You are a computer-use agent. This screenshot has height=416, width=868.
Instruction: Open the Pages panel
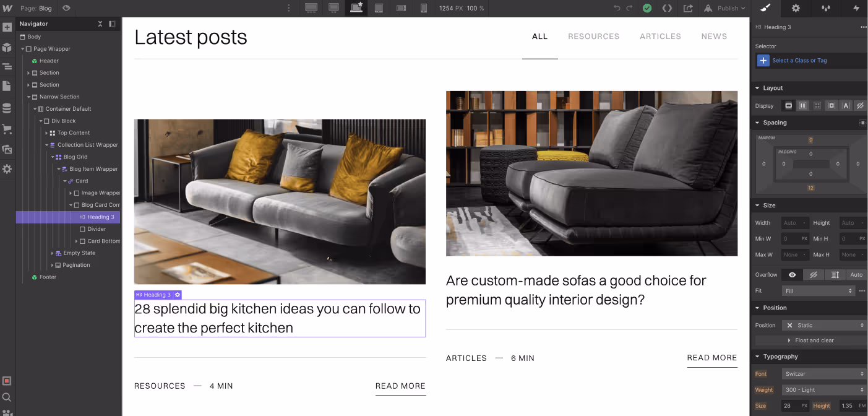click(7, 86)
